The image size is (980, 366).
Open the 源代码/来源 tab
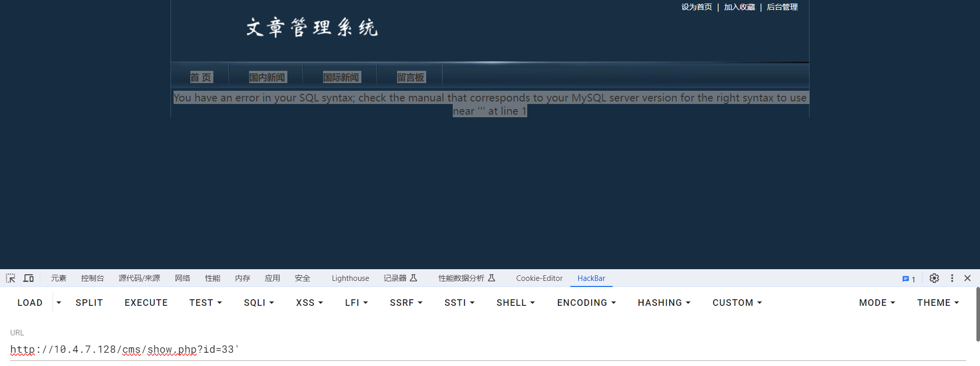(x=139, y=278)
